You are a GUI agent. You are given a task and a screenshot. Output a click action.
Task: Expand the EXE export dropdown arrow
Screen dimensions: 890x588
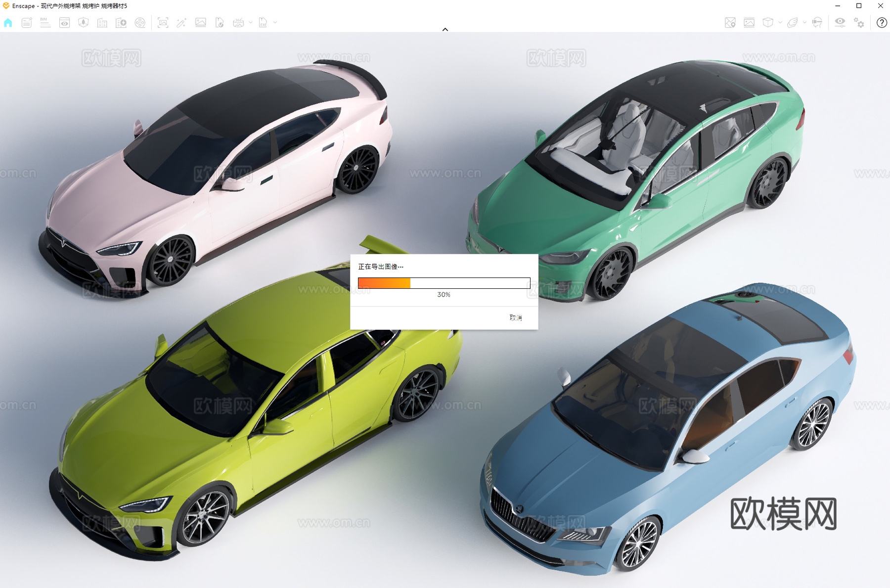275,23
